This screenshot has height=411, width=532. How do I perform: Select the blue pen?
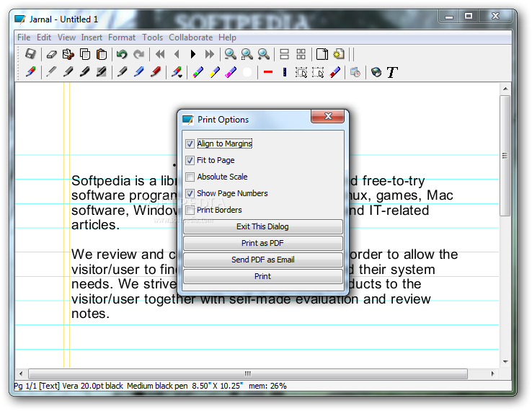click(x=138, y=72)
